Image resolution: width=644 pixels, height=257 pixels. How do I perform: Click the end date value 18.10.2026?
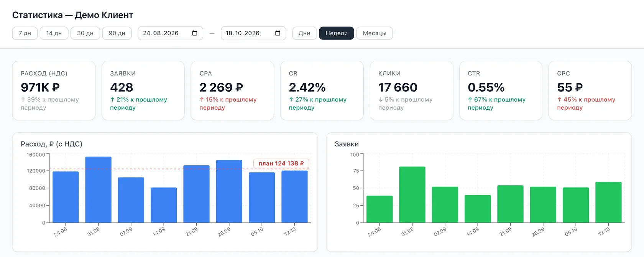tap(243, 33)
